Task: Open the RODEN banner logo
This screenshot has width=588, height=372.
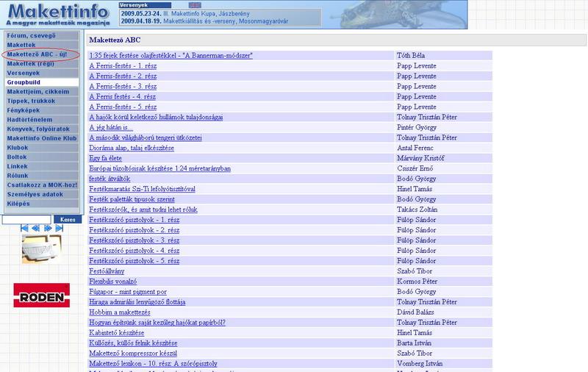Action: [x=41, y=296]
